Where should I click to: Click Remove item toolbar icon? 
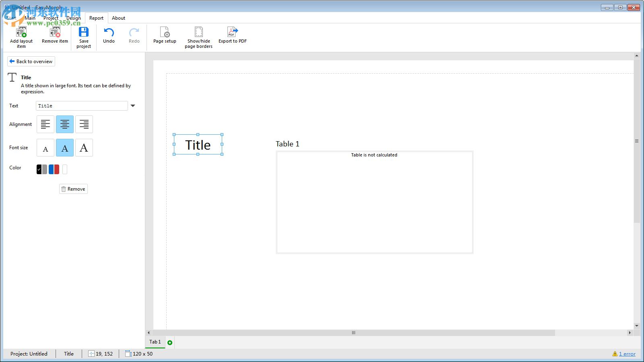55,32
